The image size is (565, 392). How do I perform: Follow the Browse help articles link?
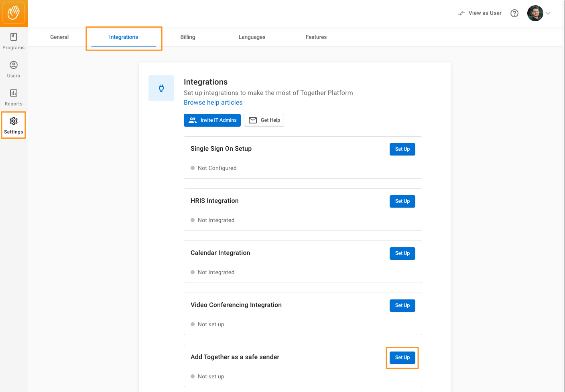(213, 103)
